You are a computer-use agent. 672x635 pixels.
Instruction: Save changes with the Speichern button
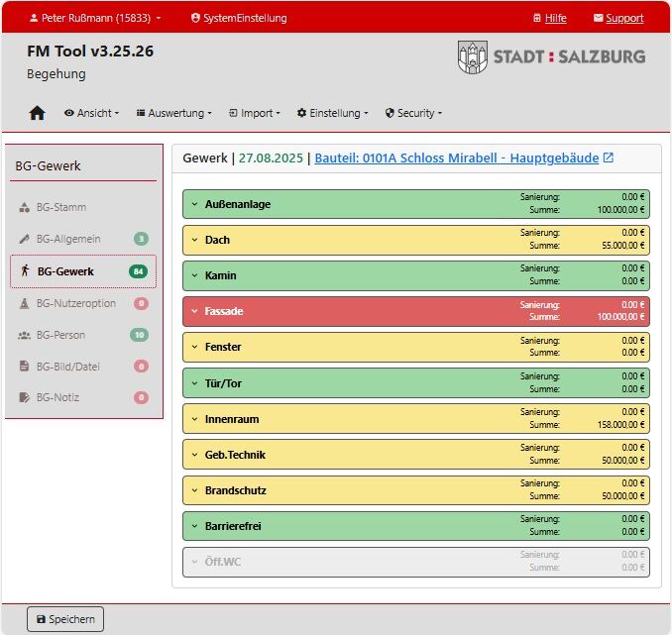(x=65, y=619)
